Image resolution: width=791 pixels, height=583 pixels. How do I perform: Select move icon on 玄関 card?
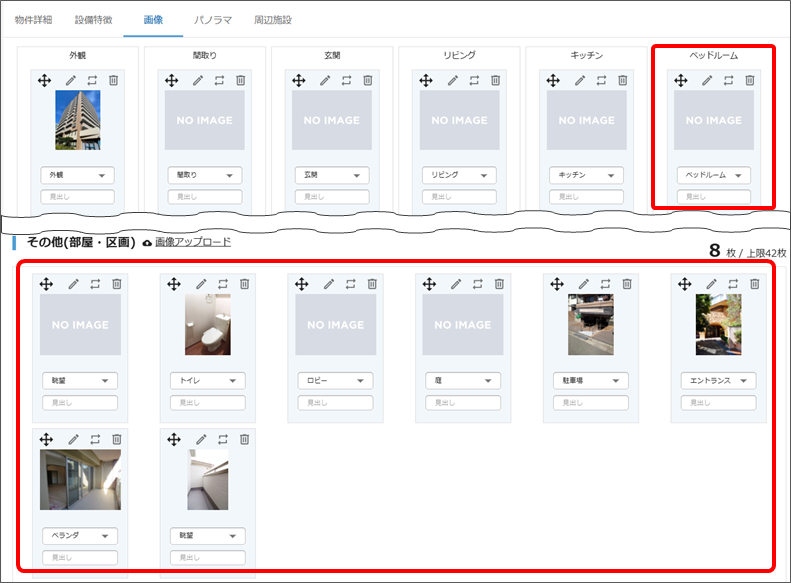[299, 80]
